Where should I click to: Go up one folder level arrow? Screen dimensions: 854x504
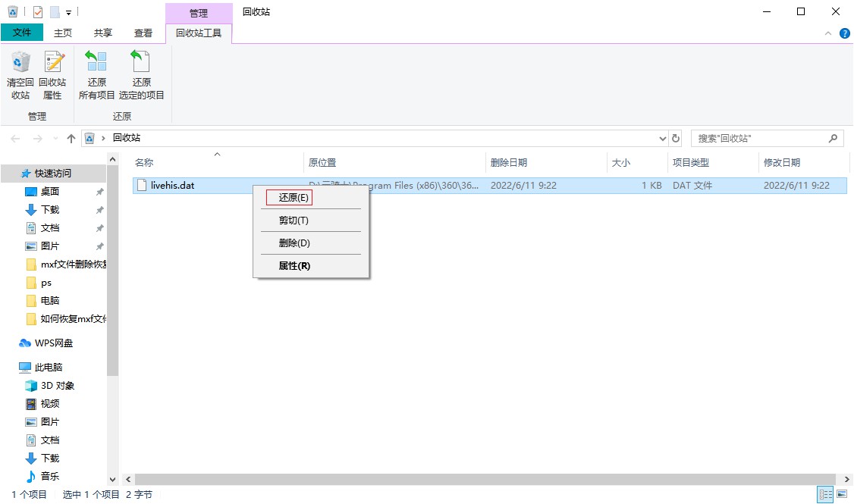[71, 139]
